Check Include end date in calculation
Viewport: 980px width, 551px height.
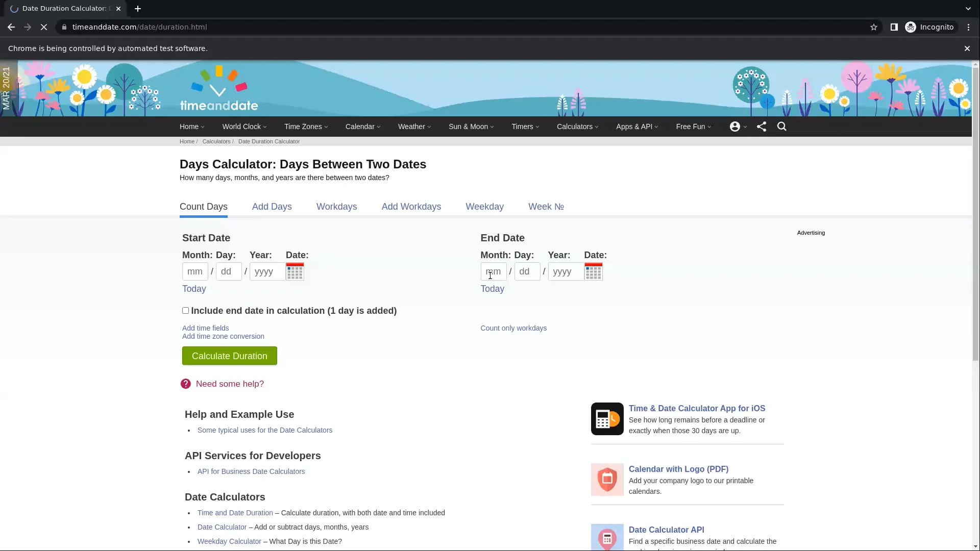pyautogui.click(x=186, y=311)
